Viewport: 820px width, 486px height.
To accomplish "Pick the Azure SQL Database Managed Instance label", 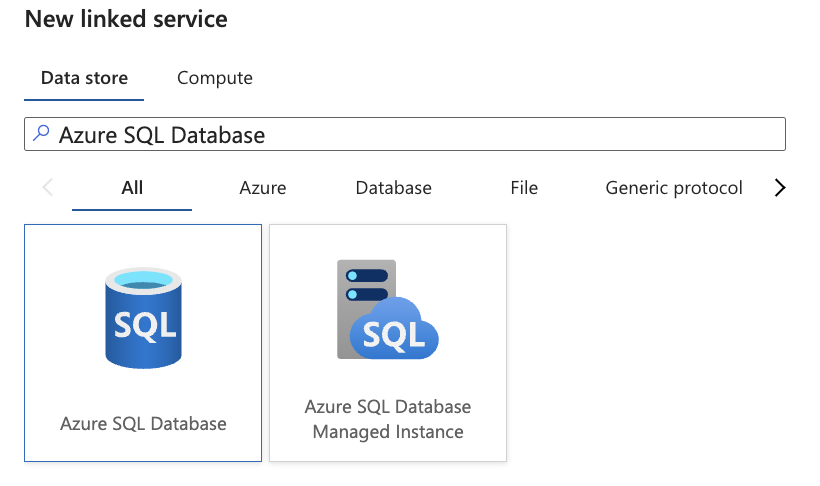I will pyautogui.click(x=388, y=420).
